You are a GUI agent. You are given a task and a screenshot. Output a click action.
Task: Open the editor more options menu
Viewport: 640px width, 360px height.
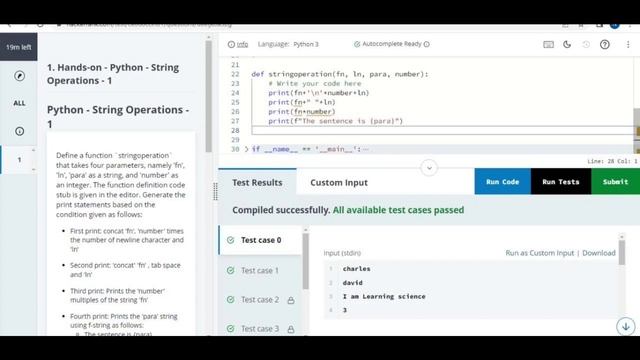click(x=628, y=44)
